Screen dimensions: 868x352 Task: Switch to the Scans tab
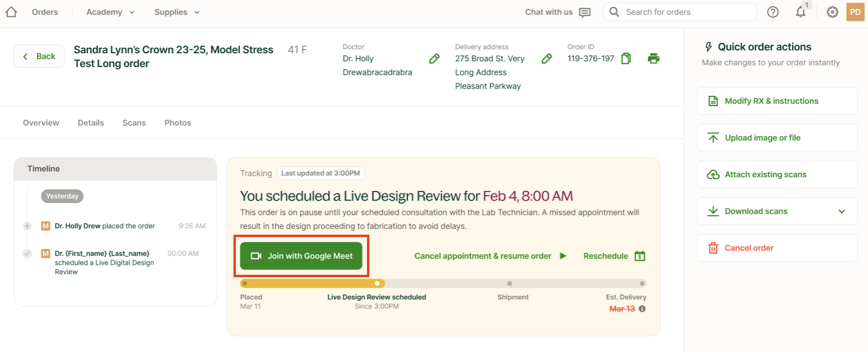pyautogui.click(x=133, y=122)
